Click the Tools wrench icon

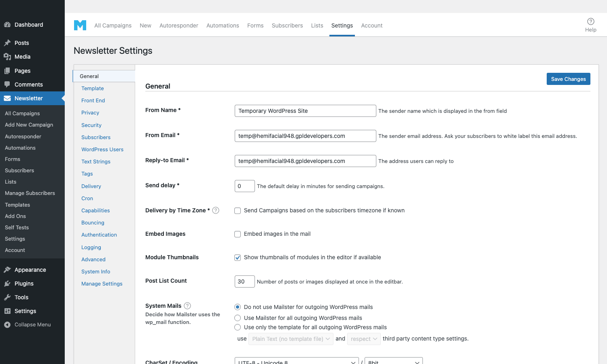pos(7,297)
